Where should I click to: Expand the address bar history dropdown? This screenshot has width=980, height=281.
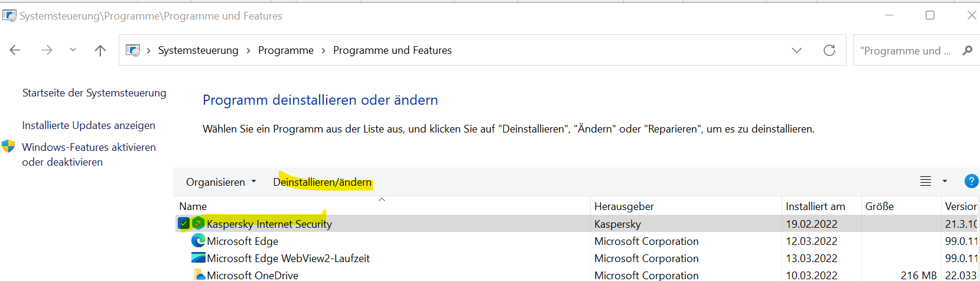(x=797, y=50)
